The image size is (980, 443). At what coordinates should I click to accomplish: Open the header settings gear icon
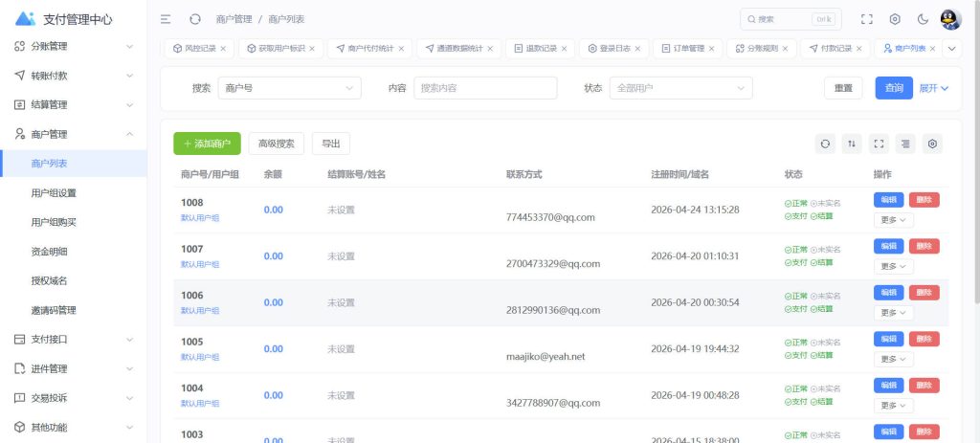895,19
